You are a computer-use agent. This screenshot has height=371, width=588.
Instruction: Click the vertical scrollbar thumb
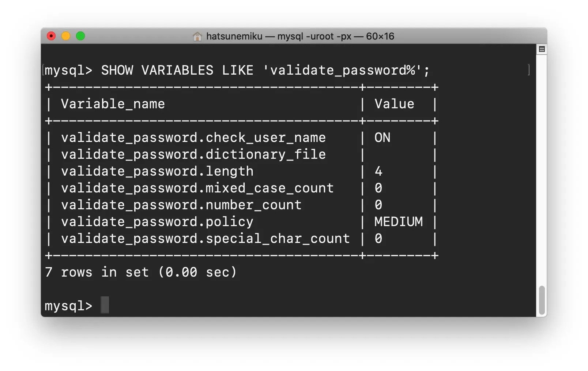pyautogui.click(x=542, y=300)
